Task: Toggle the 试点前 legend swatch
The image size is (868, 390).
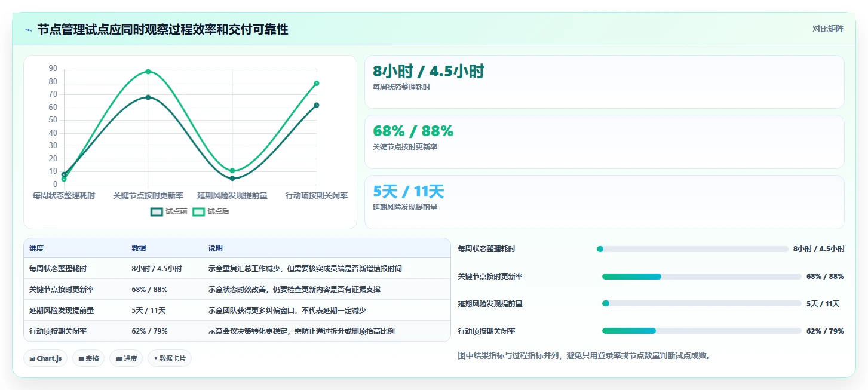Action: point(157,211)
